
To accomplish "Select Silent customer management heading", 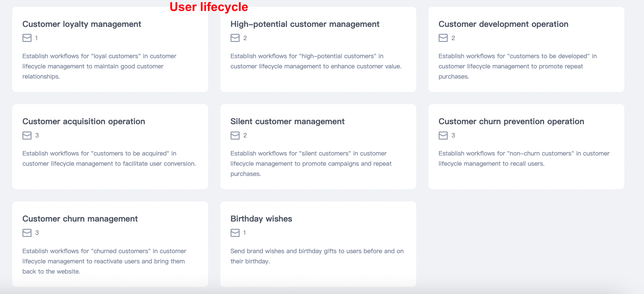I will pos(287,121).
